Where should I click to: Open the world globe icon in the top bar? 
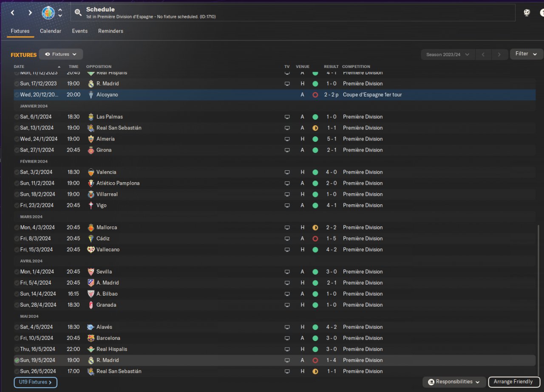[527, 13]
